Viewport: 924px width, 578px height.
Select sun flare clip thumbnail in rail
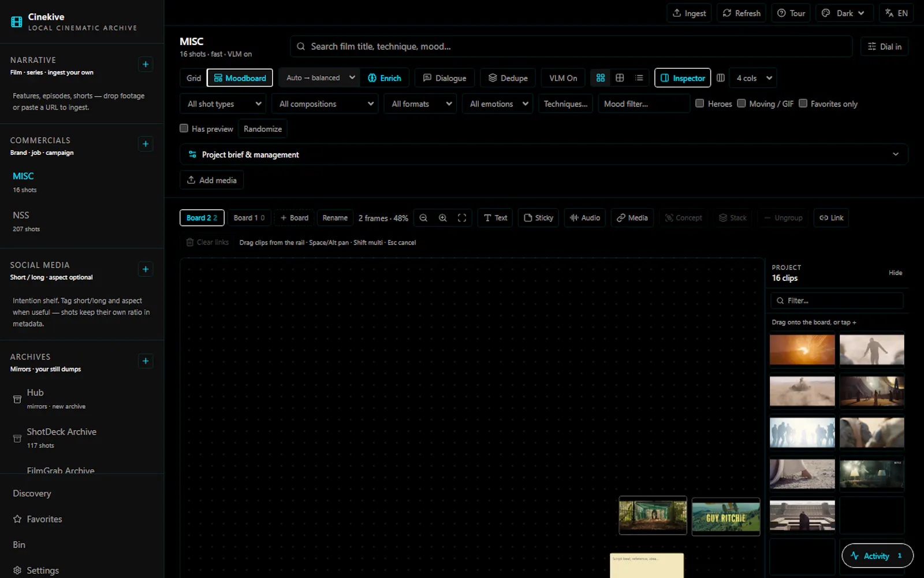(x=802, y=350)
